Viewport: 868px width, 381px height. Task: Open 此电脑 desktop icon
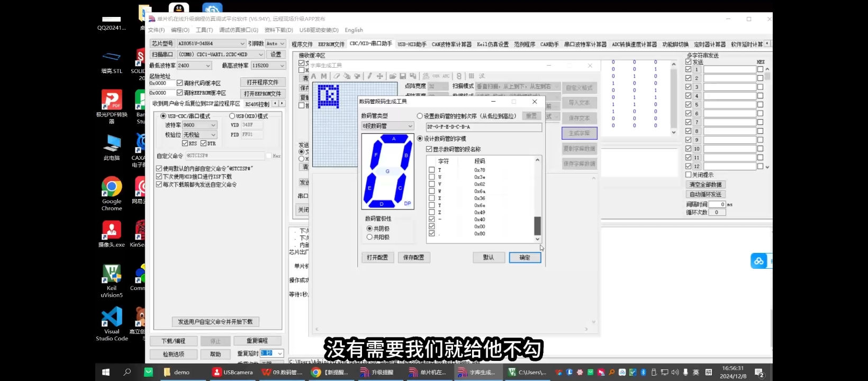point(112,148)
